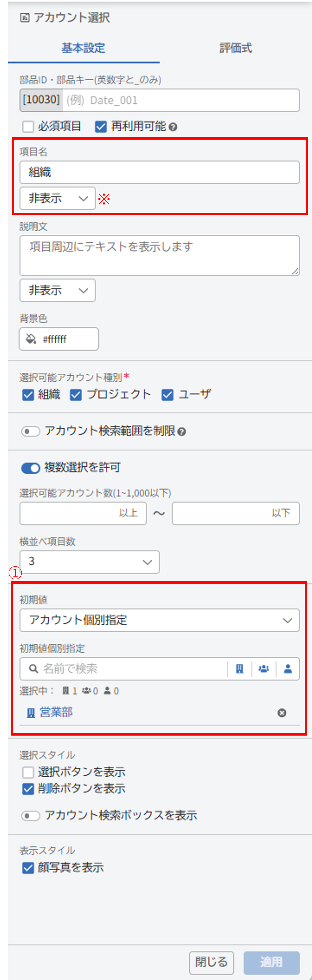
Task: Open the 営業部 selected account link
Action: tap(56, 712)
